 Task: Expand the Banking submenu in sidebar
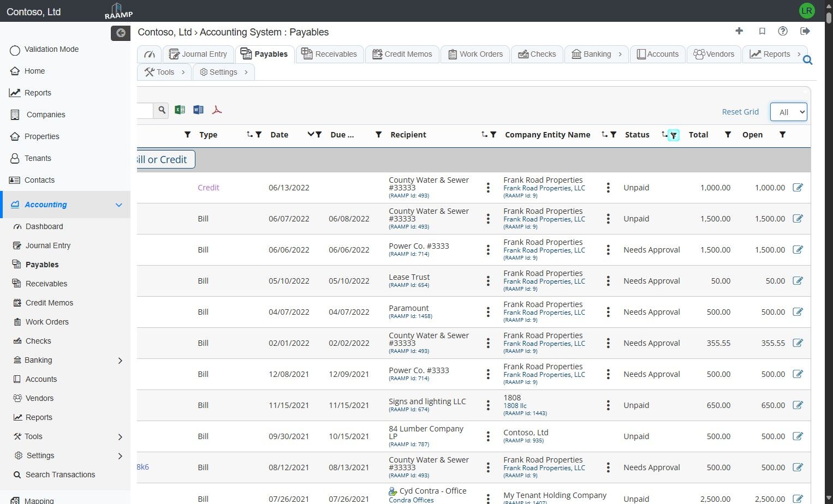click(x=120, y=361)
